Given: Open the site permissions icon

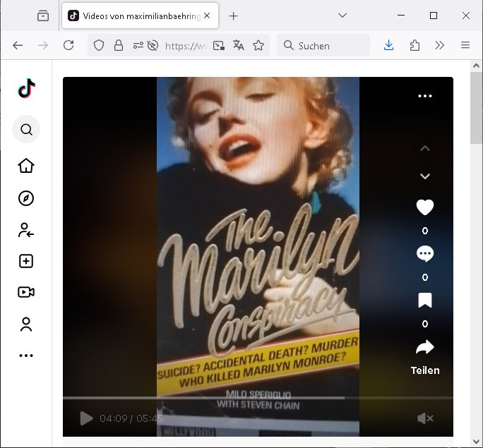Looking at the screenshot, I should tap(138, 46).
